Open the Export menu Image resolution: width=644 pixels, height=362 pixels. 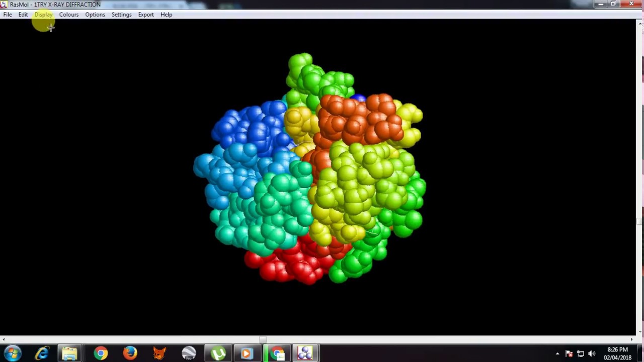(x=146, y=15)
